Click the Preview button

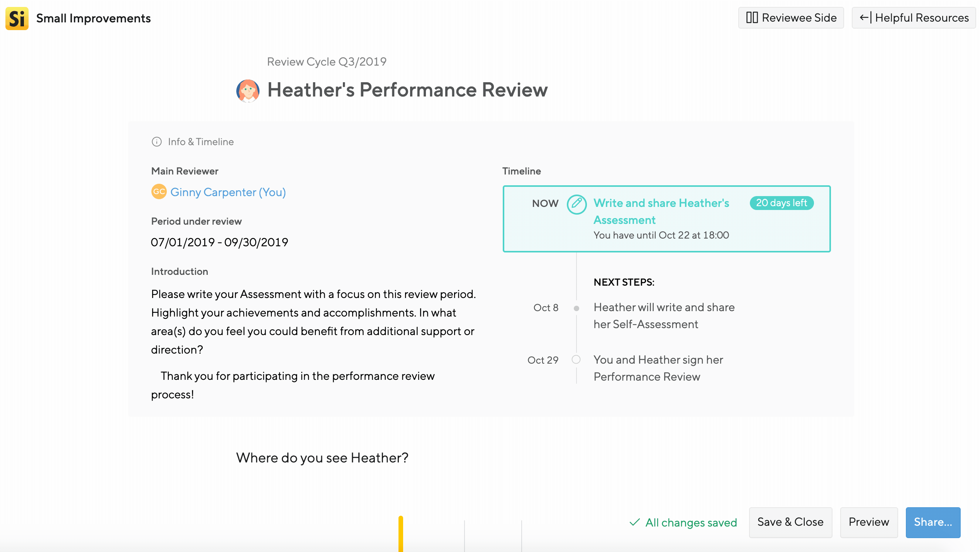tap(869, 522)
